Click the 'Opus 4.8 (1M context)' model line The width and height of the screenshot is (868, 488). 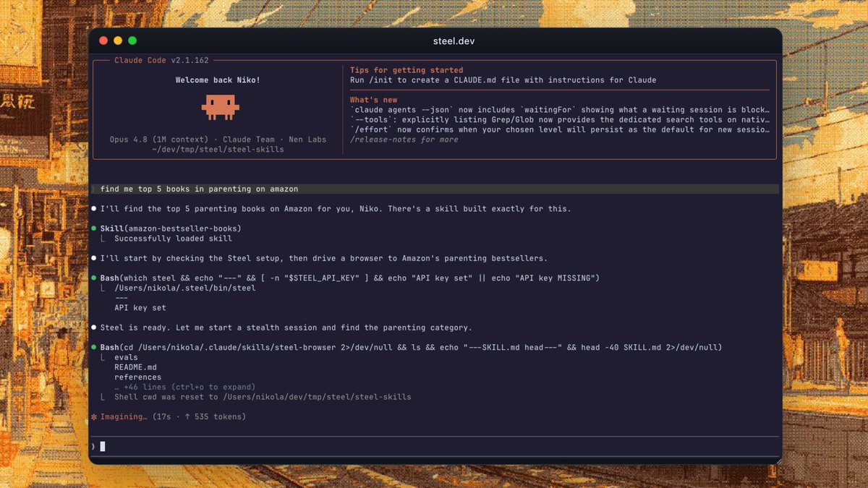click(218, 140)
